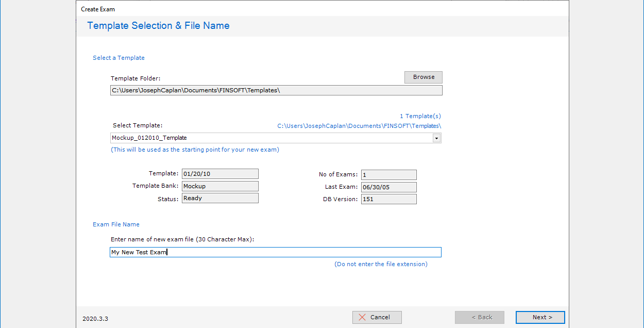
Task: Click the blue Templates path link
Action: [359, 126]
